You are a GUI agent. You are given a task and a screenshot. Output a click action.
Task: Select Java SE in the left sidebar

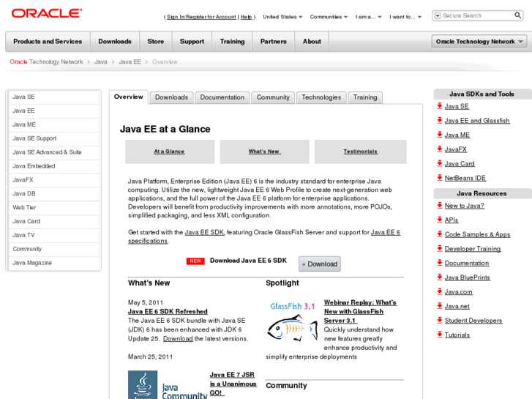coord(54,97)
